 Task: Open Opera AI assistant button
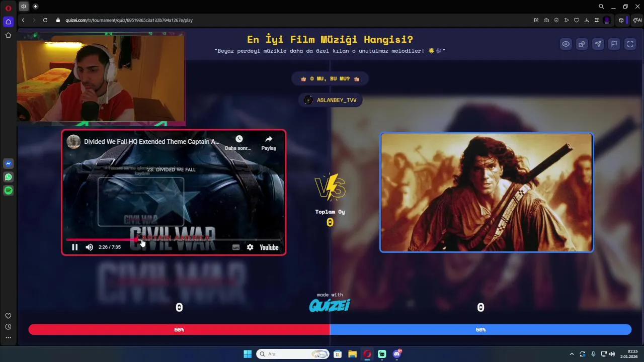tap(637, 20)
